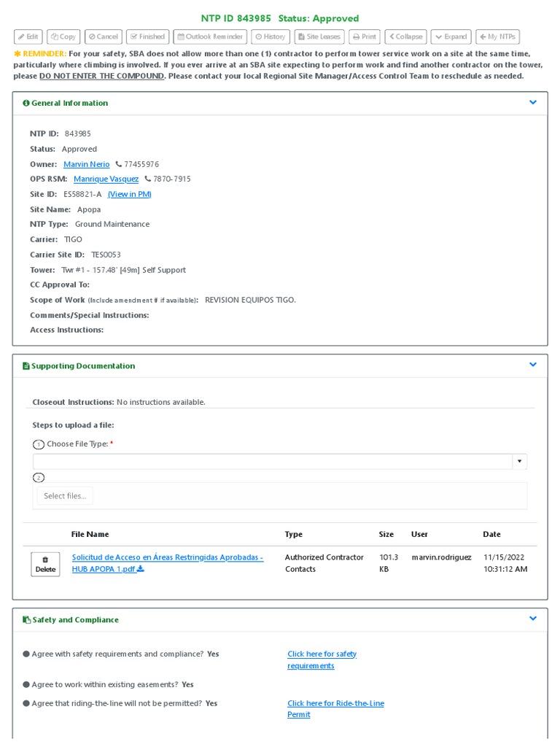Open the Choose File Type dropdown
The width and height of the screenshot is (560, 747).
pyautogui.click(x=519, y=461)
